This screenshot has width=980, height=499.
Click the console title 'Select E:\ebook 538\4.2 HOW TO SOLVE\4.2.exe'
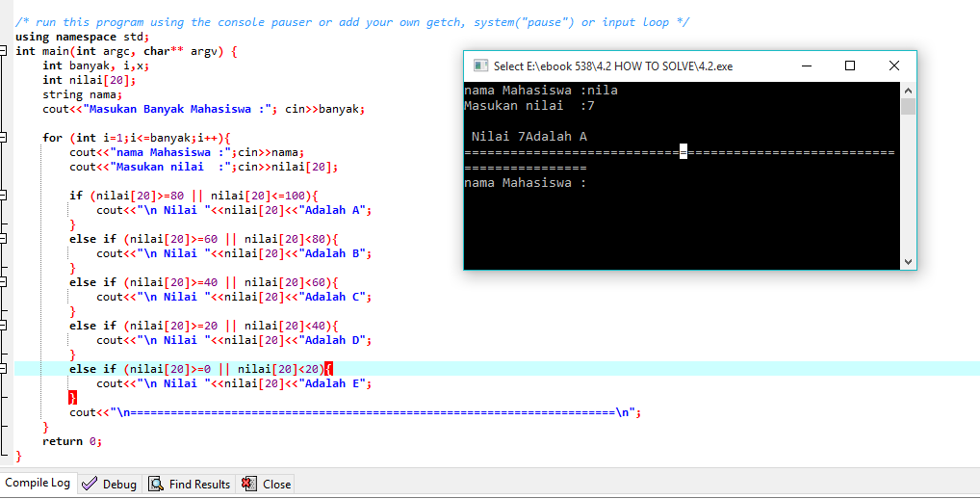pyautogui.click(x=613, y=66)
